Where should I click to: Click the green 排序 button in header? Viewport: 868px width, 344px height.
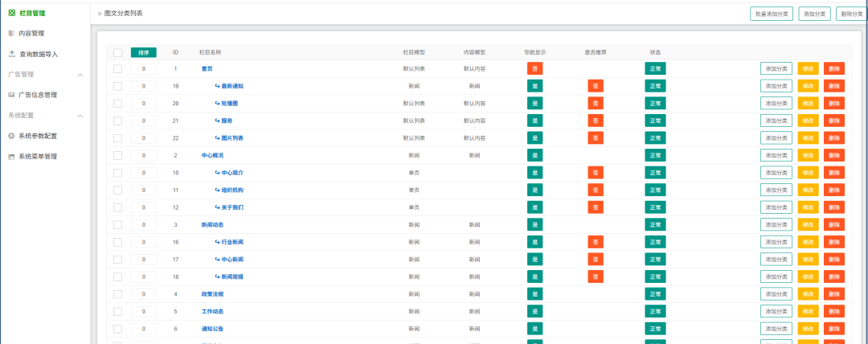143,53
